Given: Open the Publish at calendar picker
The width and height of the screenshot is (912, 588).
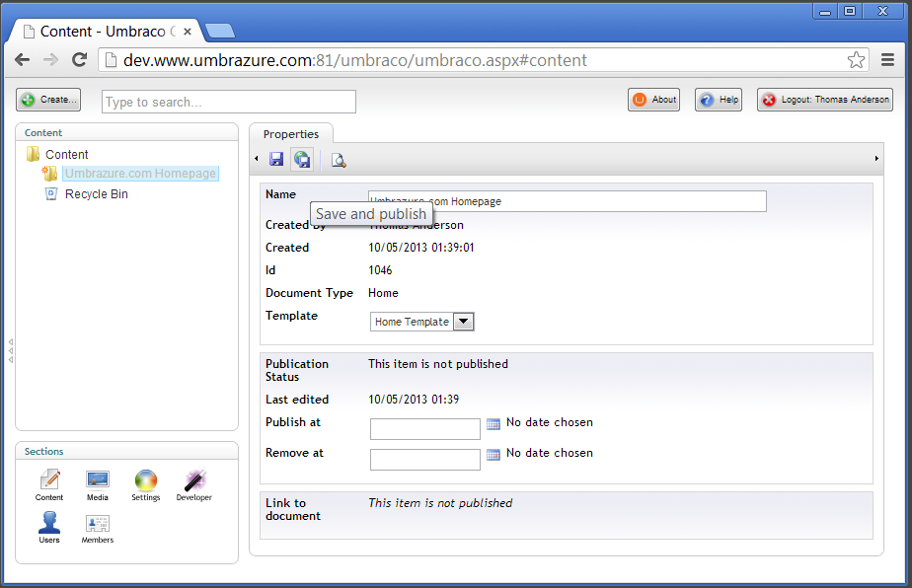Looking at the screenshot, I should 494,424.
